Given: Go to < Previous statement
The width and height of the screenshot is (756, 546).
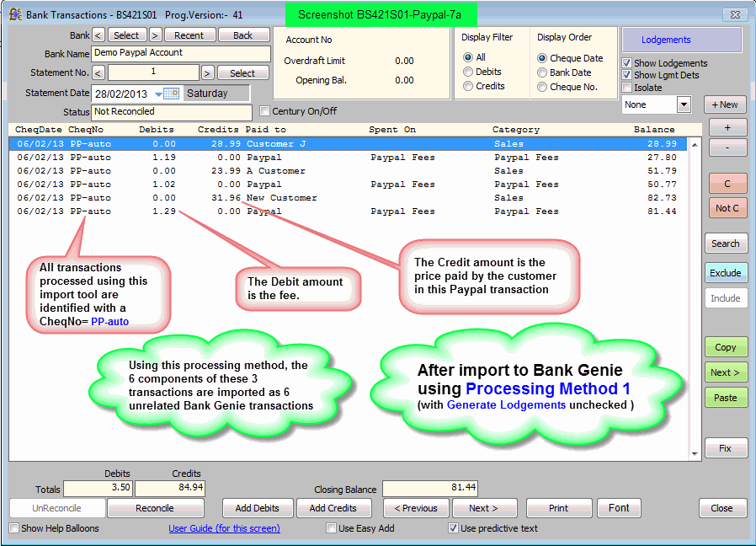Looking at the screenshot, I should point(416,508).
